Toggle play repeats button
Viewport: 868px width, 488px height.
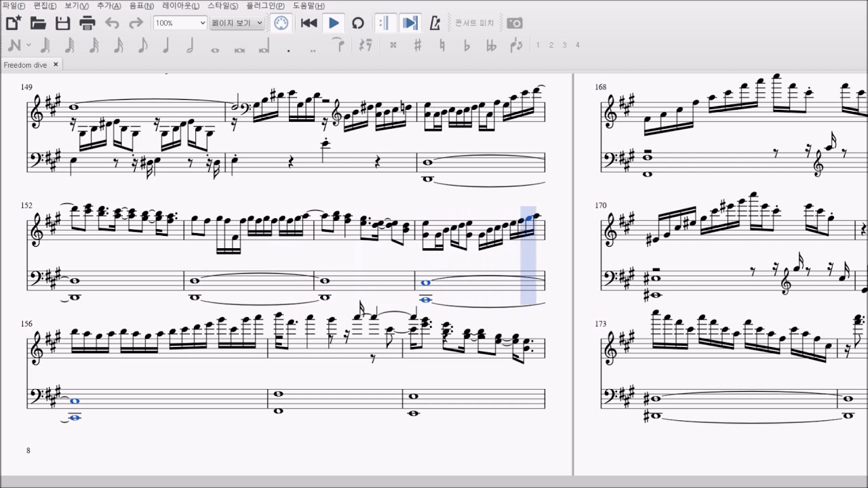click(384, 23)
